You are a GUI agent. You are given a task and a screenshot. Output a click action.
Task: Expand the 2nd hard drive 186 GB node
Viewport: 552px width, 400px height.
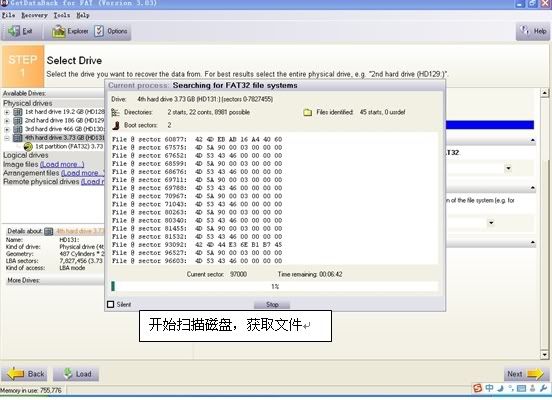(7, 121)
